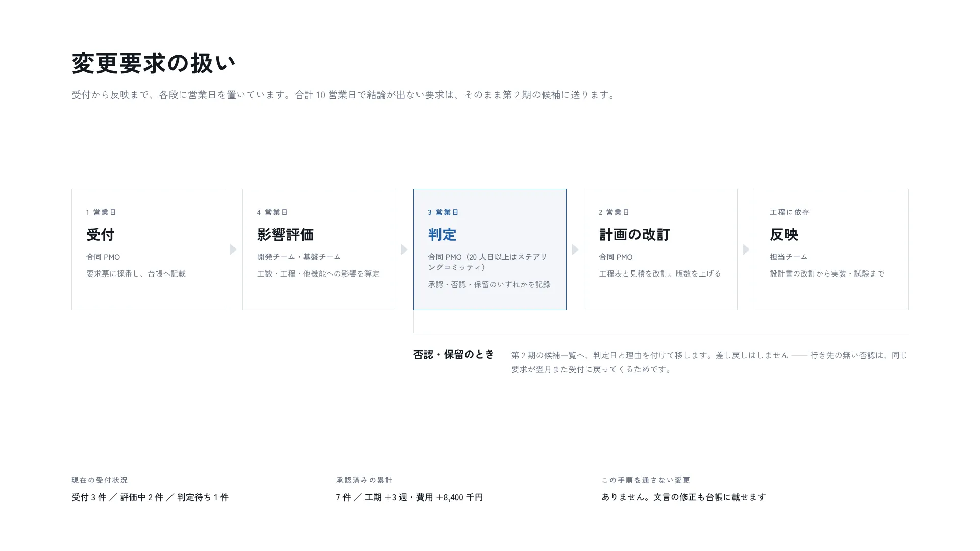
Task: Click '承認・否認・保留のいずれかを記録' description
Action: pyautogui.click(x=489, y=285)
